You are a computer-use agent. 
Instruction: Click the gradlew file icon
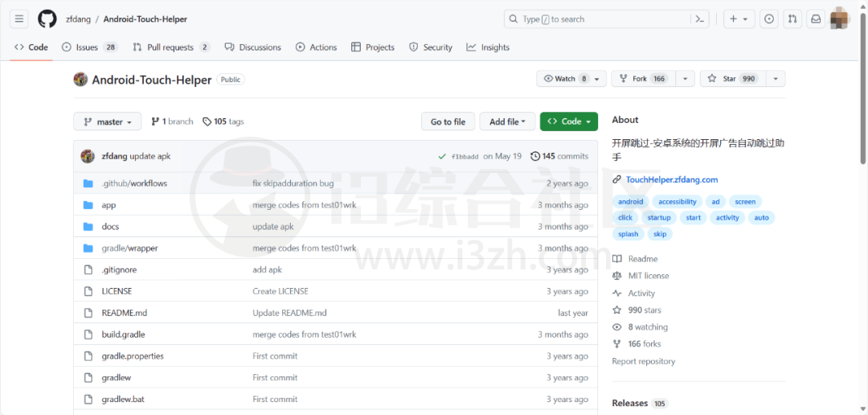(x=88, y=378)
